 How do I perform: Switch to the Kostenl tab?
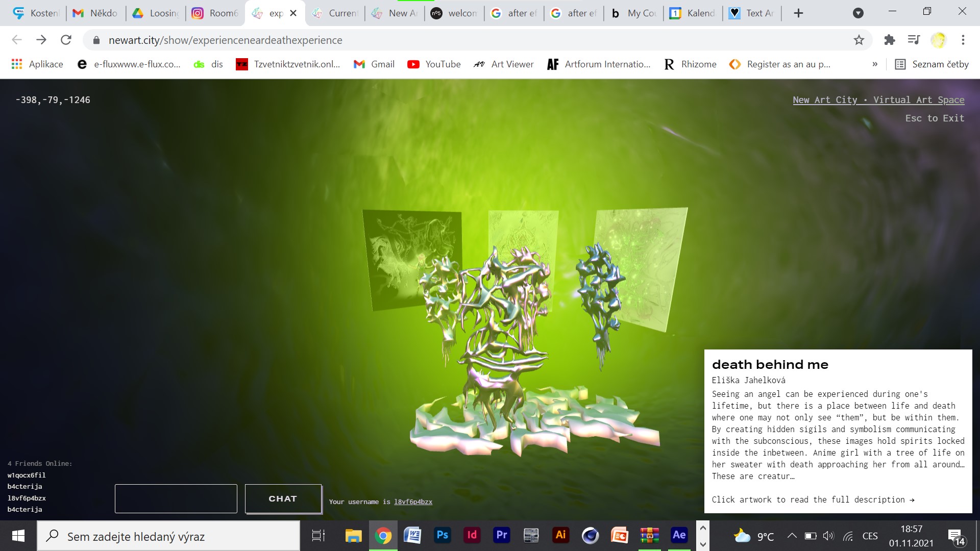coord(36,13)
